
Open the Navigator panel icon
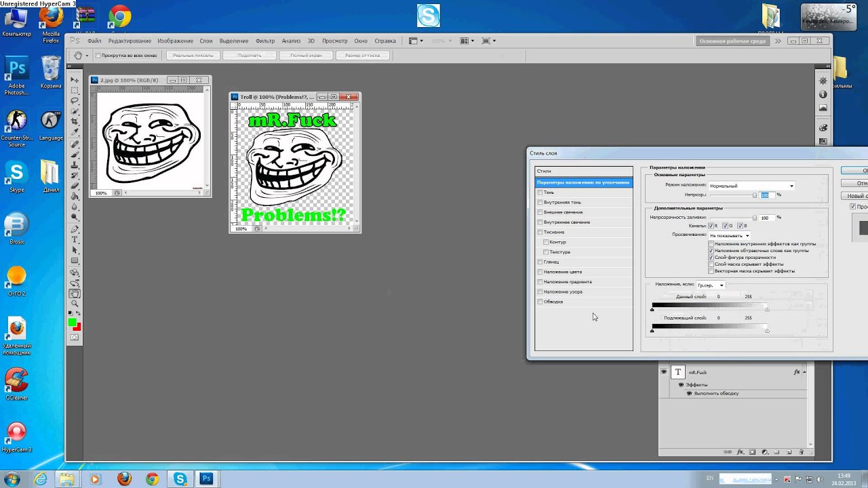[823, 81]
